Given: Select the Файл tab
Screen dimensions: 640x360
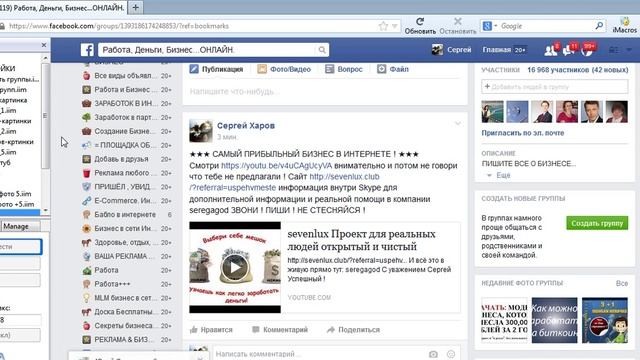Looking at the screenshot, I should tap(393, 69).
